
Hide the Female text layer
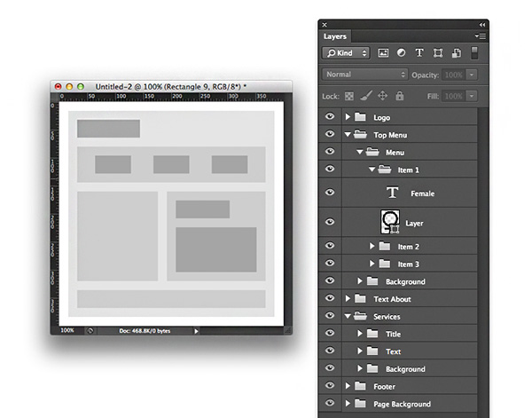click(x=330, y=193)
